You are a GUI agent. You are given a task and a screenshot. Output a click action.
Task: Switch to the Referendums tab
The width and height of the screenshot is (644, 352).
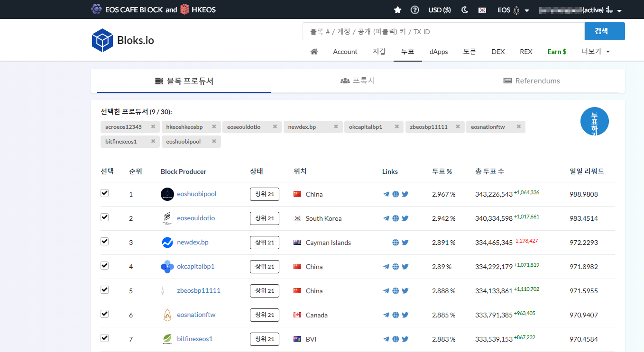pyautogui.click(x=532, y=81)
